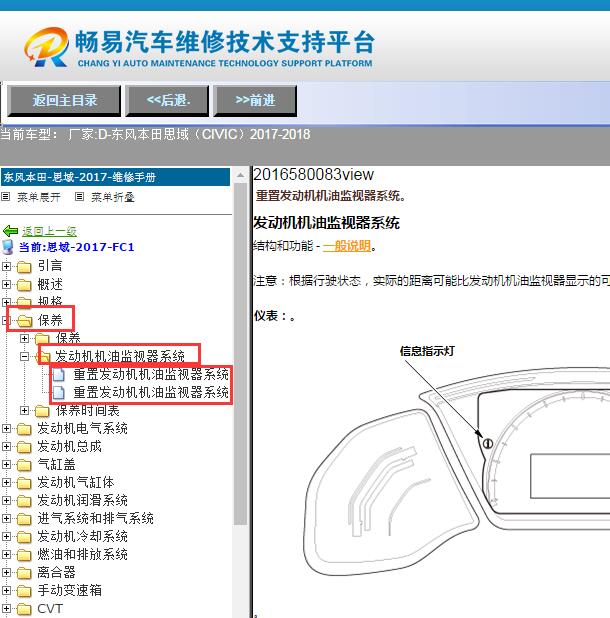Open the 一般说明 hyperlink
The height and width of the screenshot is (618, 610).
347,246
